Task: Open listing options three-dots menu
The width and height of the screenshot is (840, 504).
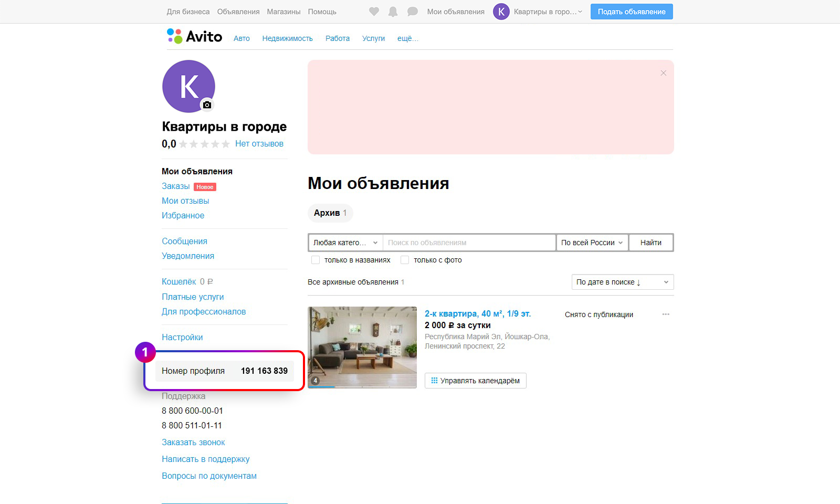Action: pos(666,314)
